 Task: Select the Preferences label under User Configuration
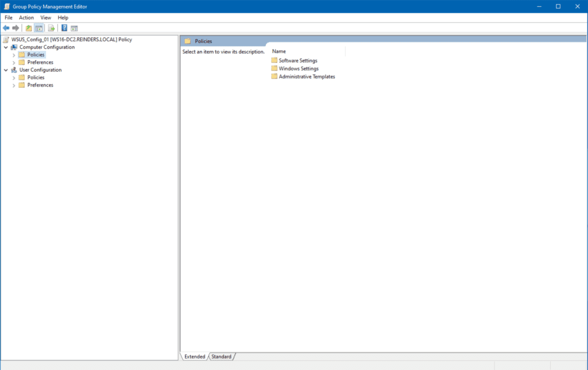pyautogui.click(x=40, y=85)
